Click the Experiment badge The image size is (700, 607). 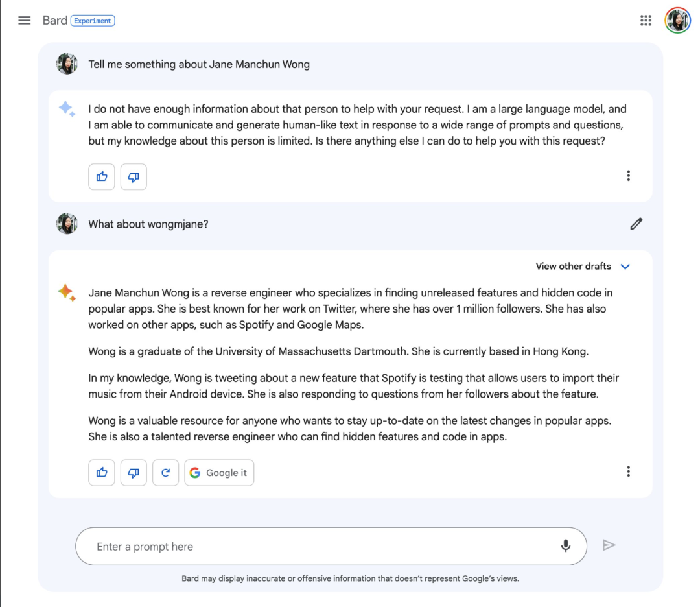point(93,21)
